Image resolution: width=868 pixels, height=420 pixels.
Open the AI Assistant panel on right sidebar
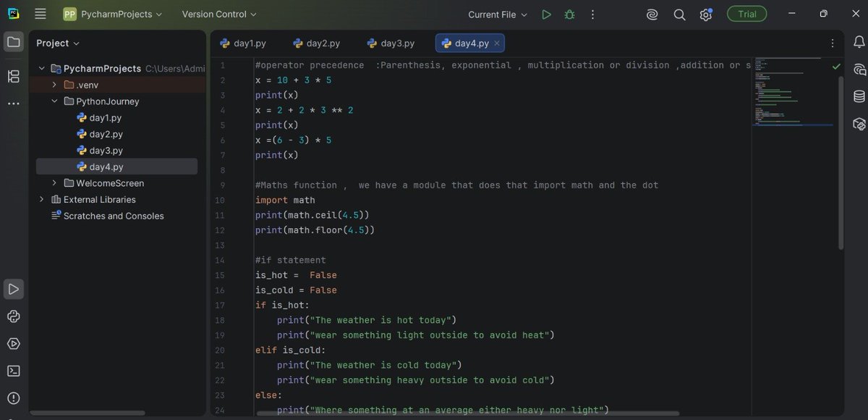point(859,70)
